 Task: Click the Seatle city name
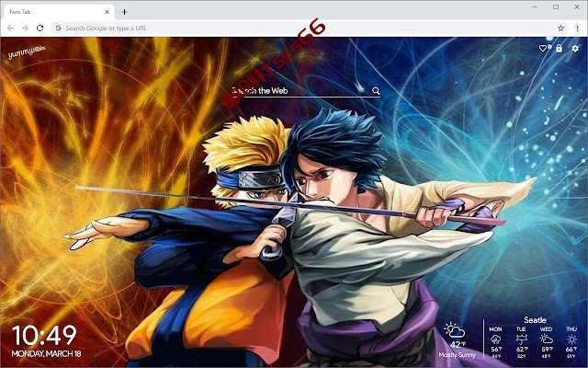coord(535,320)
